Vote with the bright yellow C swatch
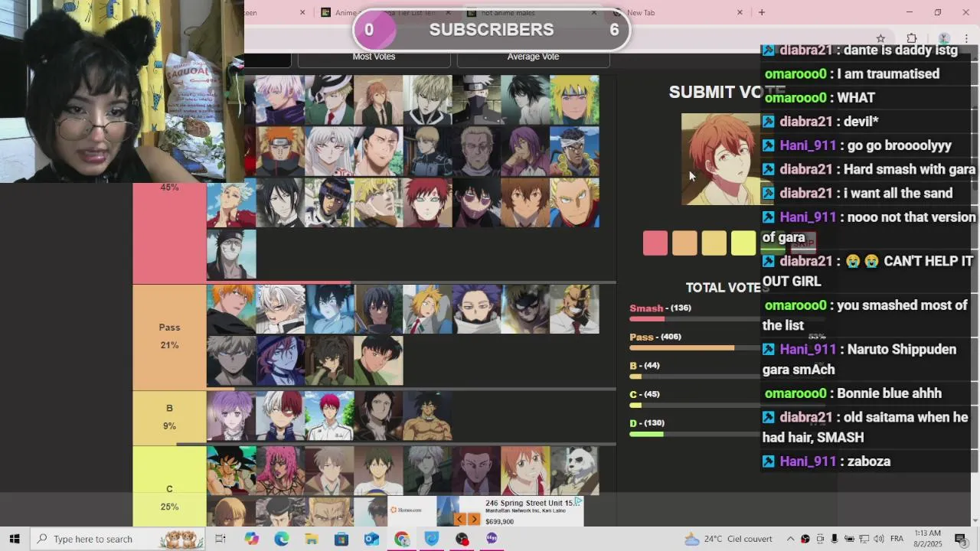 pyautogui.click(x=743, y=243)
